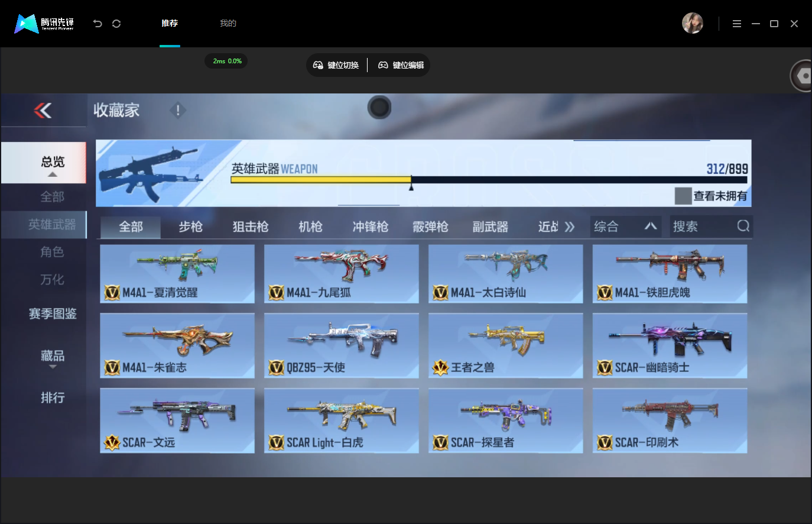Open the user avatar profile picture

(x=693, y=23)
